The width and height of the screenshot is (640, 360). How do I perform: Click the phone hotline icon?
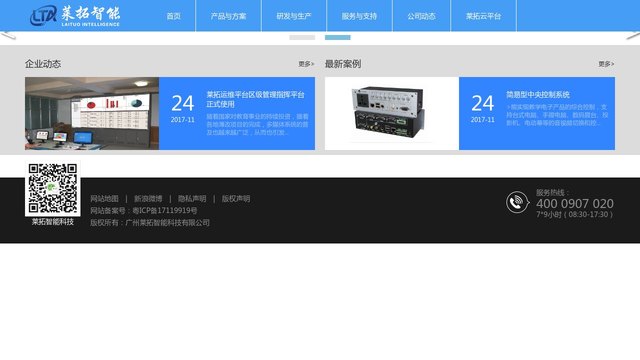(517, 202)
